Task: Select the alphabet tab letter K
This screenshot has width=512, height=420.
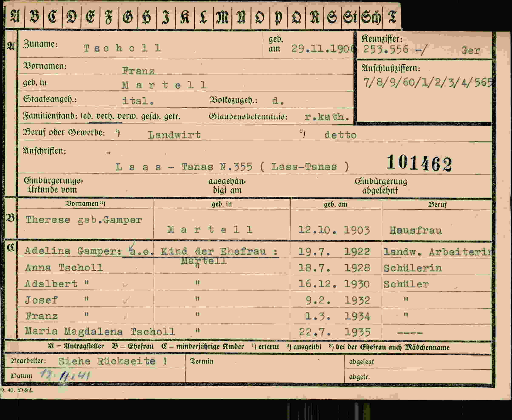Action: coord(185,18)
